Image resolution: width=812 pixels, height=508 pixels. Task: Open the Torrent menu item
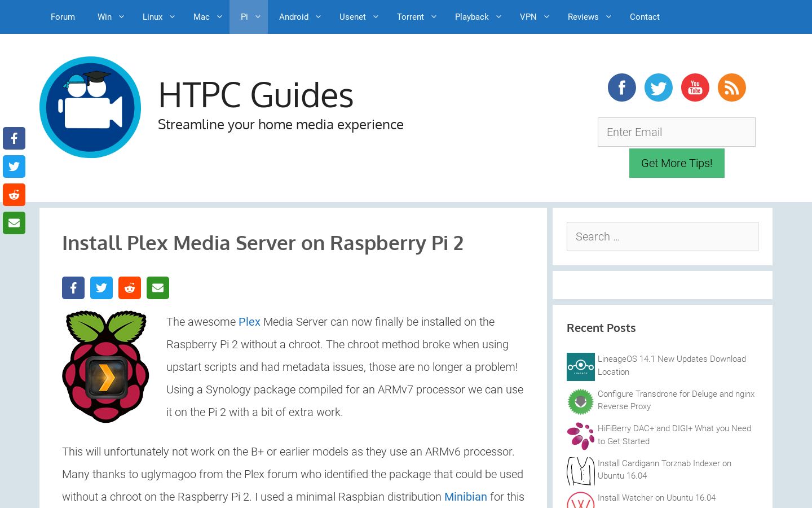pyautogui.click(x=410, y=17)
